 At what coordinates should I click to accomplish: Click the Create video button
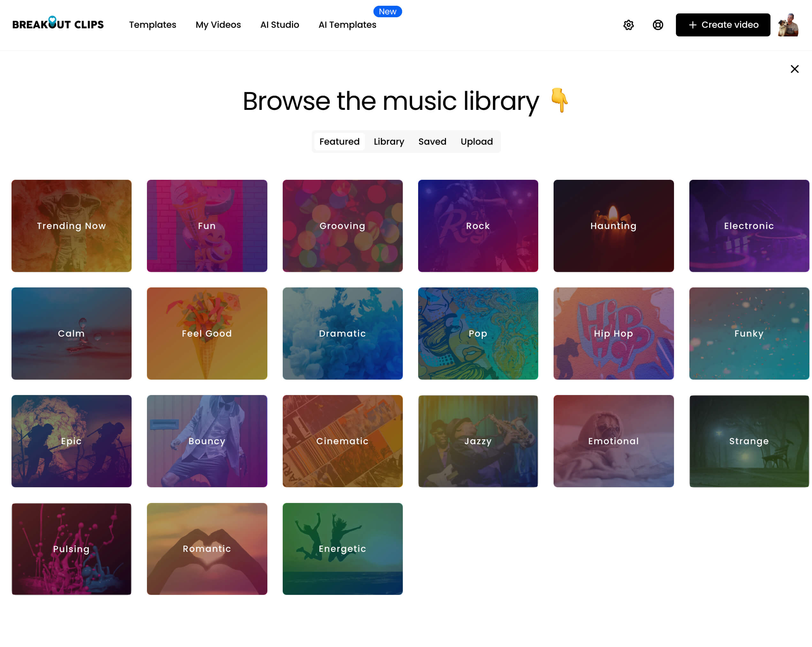point(722,25)
